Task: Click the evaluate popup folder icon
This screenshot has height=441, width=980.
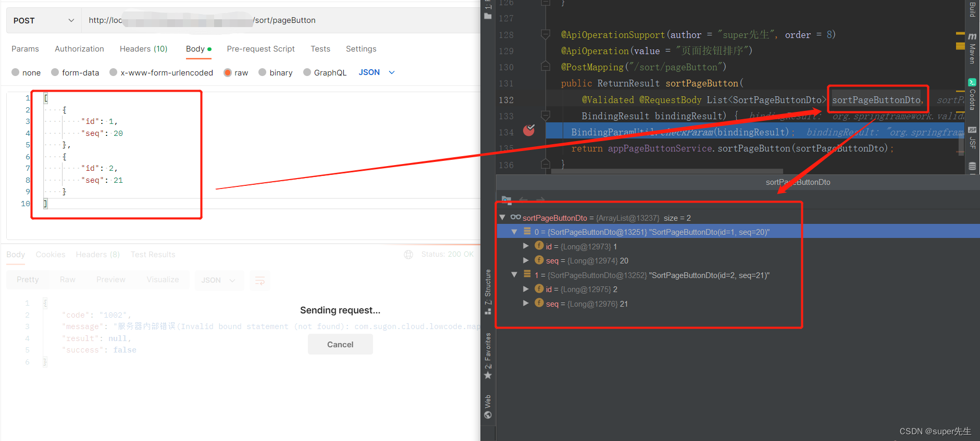Action: pyautogui.click(x=506, y=200)
